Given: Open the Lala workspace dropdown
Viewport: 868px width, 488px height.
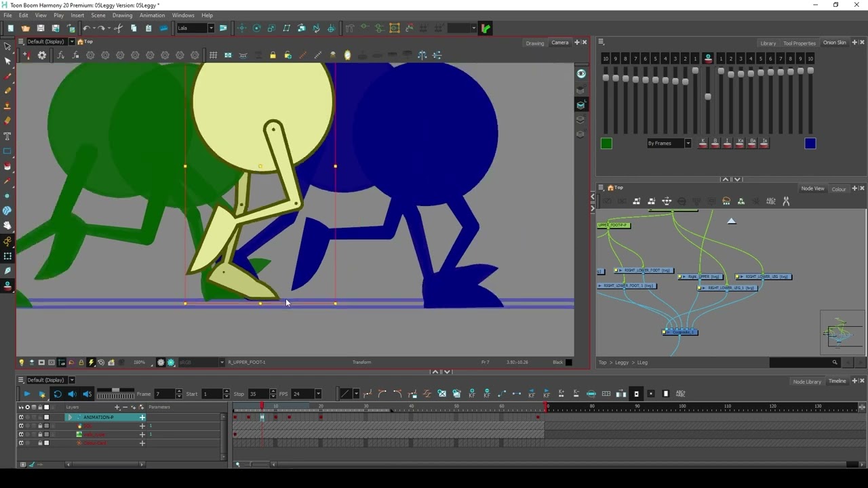Looking at the screenshot, I should click(x=211, y=28).
